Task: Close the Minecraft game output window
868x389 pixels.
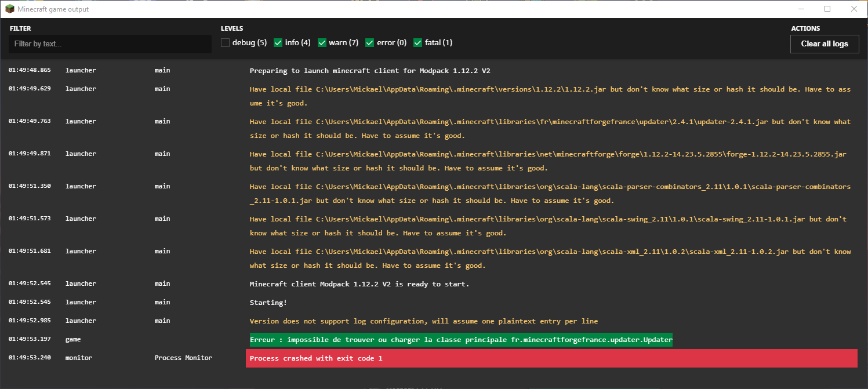Action: pos(854,9)
